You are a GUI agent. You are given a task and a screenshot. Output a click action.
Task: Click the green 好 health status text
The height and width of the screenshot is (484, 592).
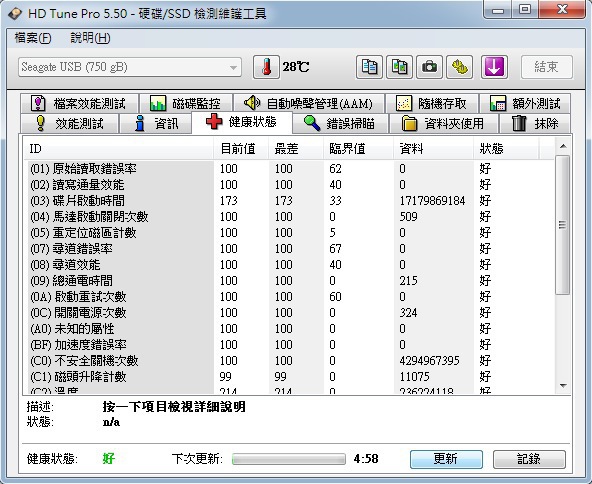[x=109, y=459]
